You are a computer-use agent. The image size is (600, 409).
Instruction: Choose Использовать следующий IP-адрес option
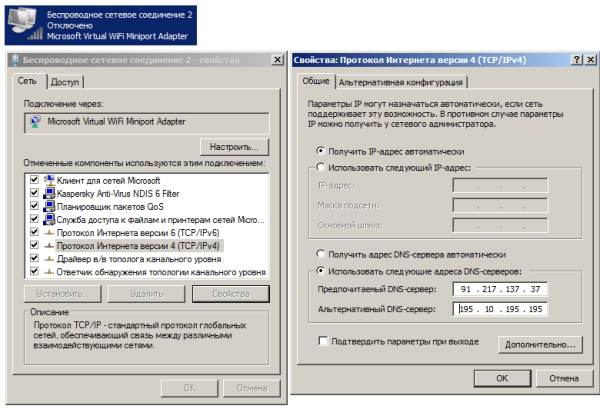320,167
